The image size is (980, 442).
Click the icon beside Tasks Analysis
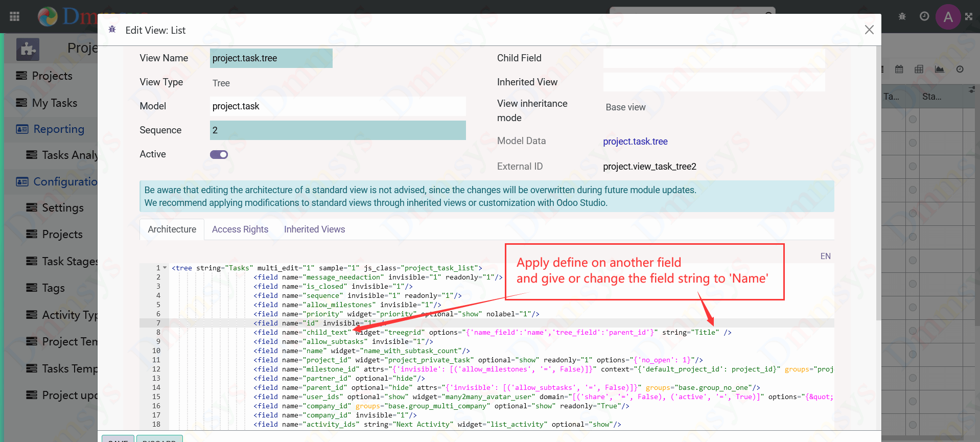[32, 155]
